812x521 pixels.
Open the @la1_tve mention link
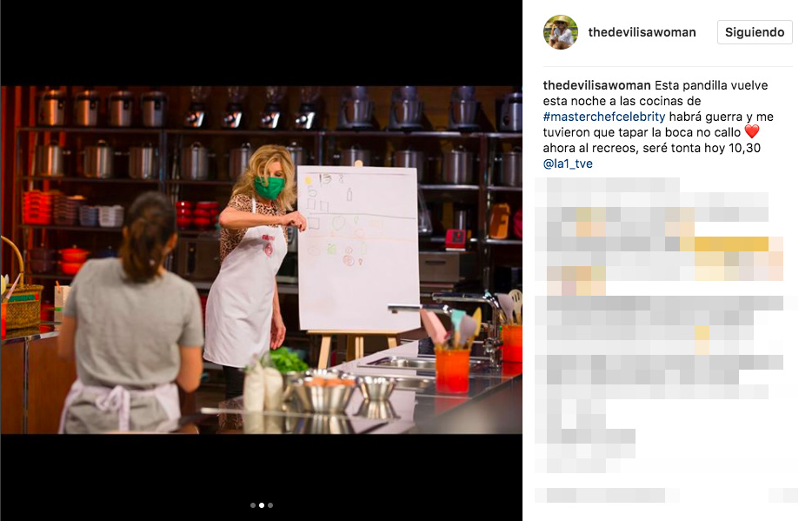pyautogui.click(x=568, y=164)
